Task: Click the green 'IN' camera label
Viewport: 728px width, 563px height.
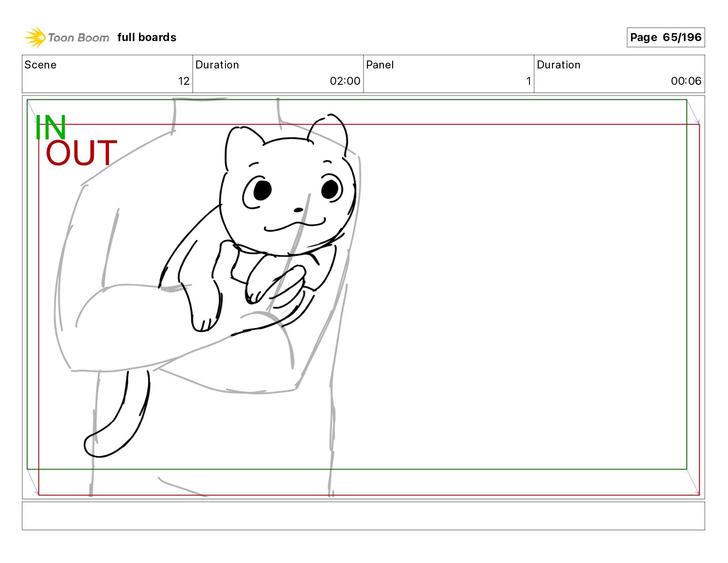Action: tap(51, 127)
